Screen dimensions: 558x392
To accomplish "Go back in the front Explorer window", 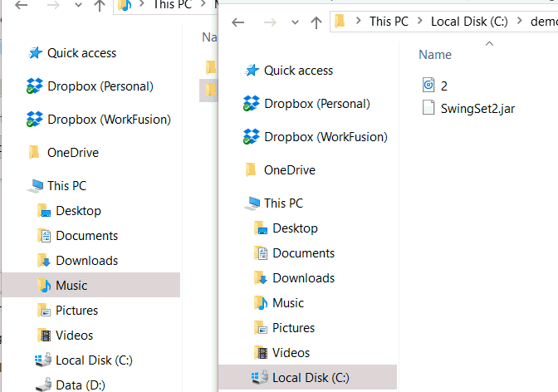I will [x=237, y=22].
